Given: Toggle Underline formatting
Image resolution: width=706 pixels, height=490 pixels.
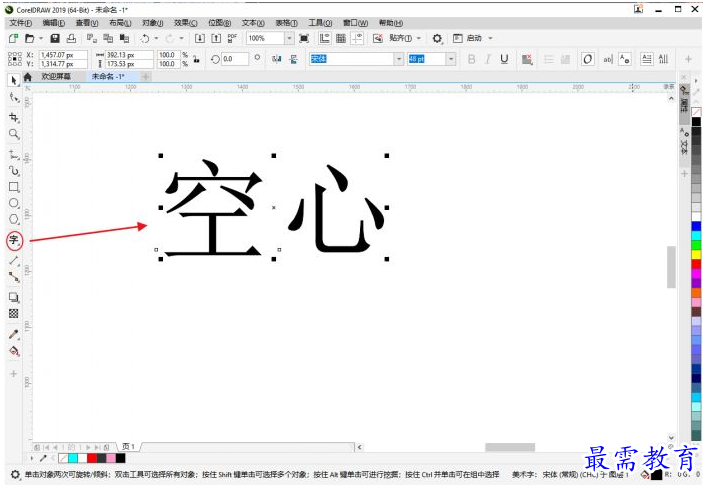Looking at the screenshot, I should 504,59.
